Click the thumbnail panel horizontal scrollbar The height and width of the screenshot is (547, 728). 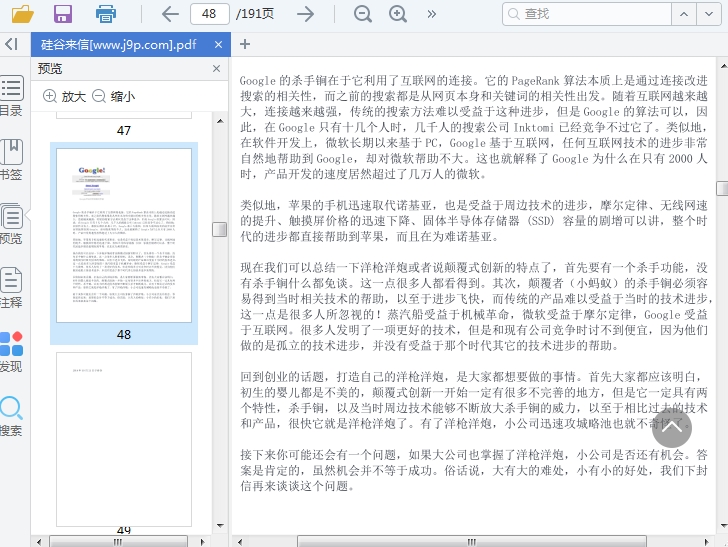click(x=118, y=541)
